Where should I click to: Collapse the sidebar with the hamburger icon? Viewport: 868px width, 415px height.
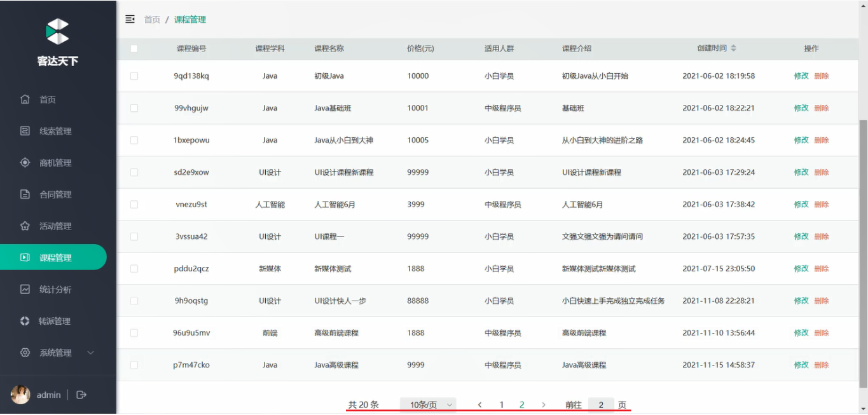tap(130, 19)
